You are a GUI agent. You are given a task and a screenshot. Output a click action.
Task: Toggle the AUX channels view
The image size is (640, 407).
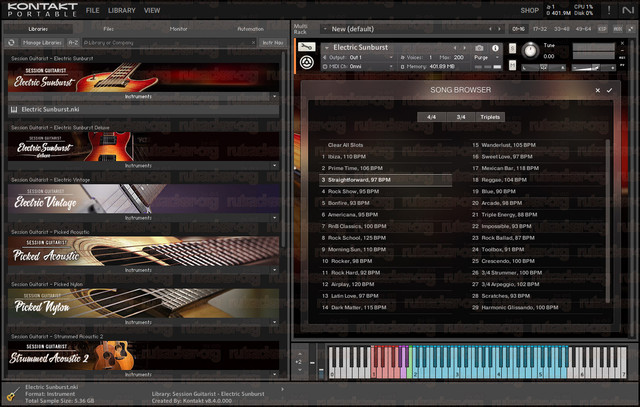click(x=618, y=29)
